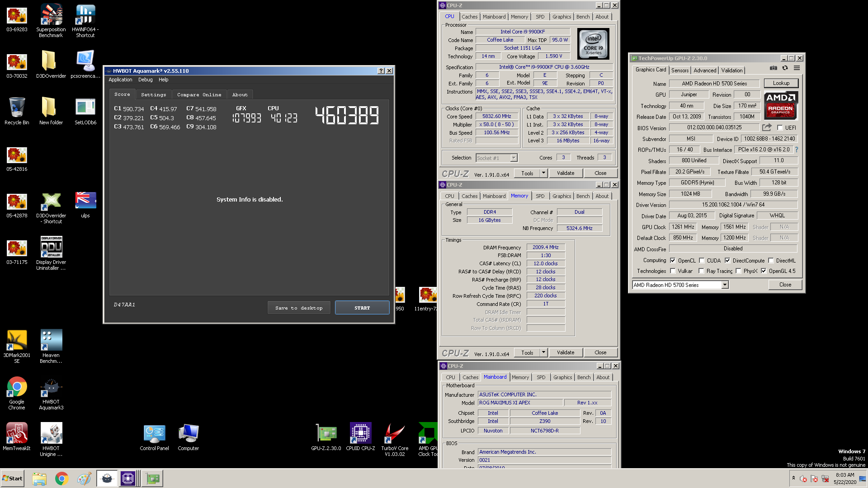Switch to Compare Online tab
This screenshot has width=868, height=488.
point(199,94)
